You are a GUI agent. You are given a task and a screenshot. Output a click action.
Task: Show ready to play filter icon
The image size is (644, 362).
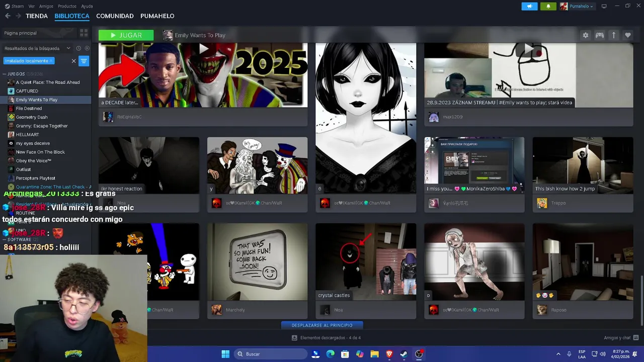(x=87, y=48)
